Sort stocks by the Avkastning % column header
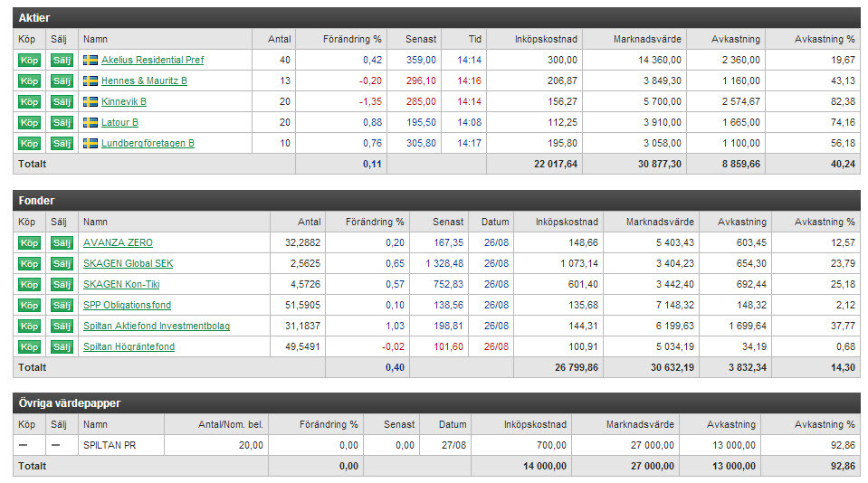The image size is (868, 483). [x=824, y=40]
